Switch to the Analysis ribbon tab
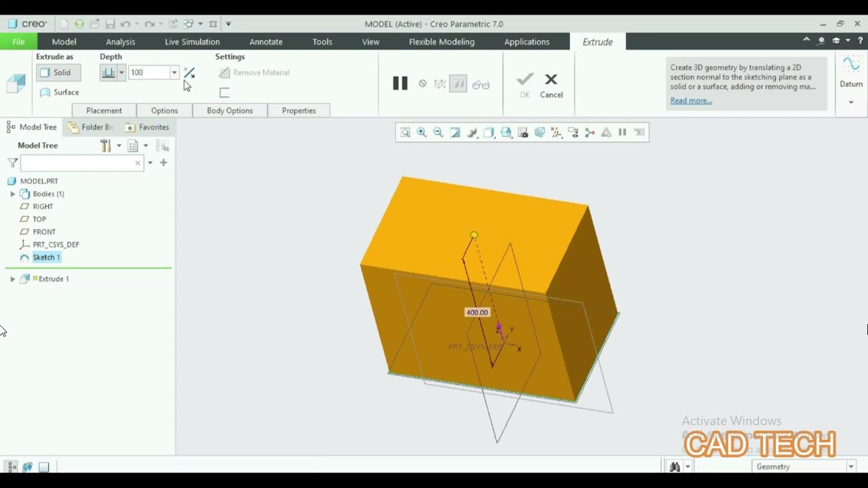Screen dimensions: 868x488 coord(121,41)
